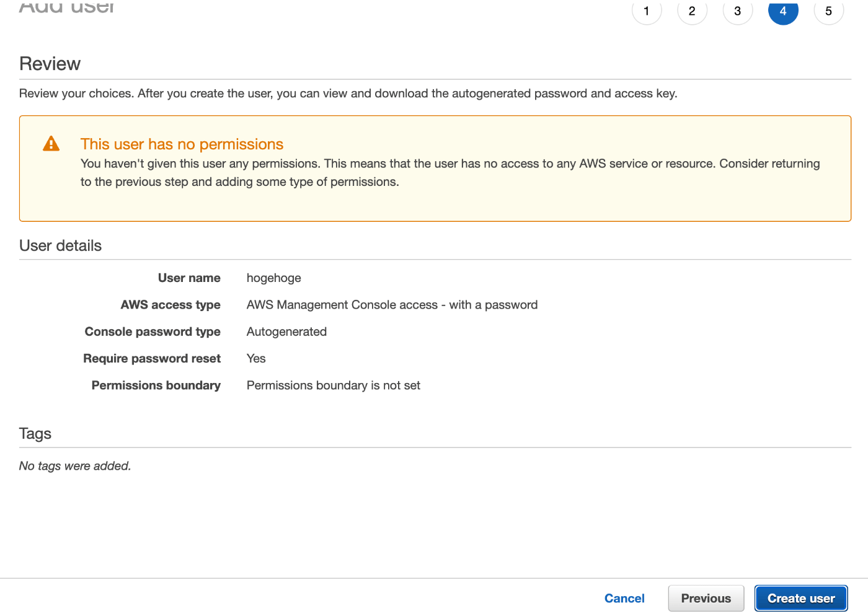Click the 'No tags were added.' message
Image resolution: width=868 pixels, height=616 pixels.
(x=75, y=466)
